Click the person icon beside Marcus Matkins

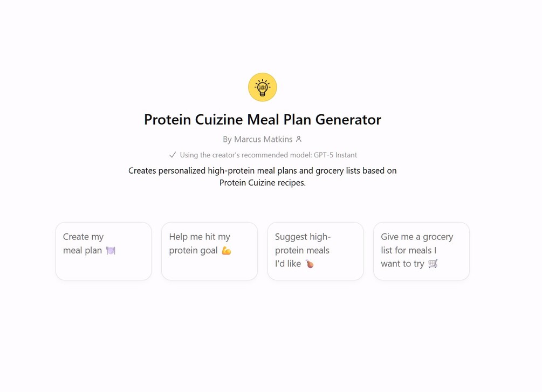point(299,139)
